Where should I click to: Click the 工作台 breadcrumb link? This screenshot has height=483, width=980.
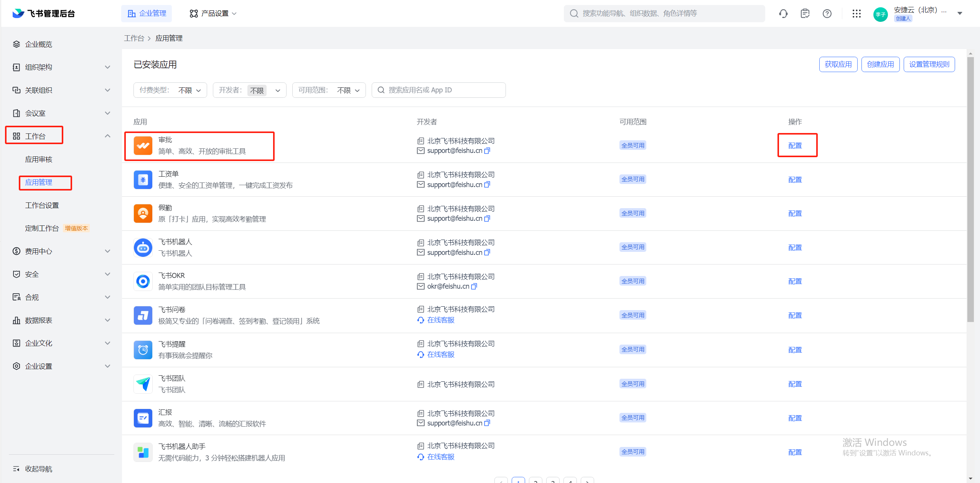click(x=134, y=38)
